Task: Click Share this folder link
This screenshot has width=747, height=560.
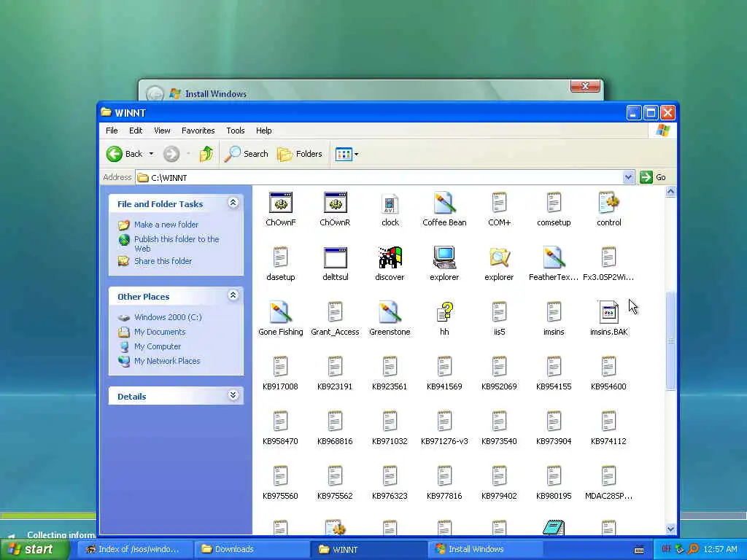Action: point(163,261)
